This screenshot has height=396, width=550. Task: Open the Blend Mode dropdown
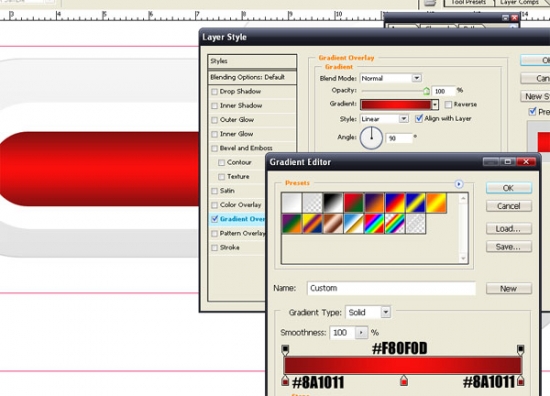[391, 78]
